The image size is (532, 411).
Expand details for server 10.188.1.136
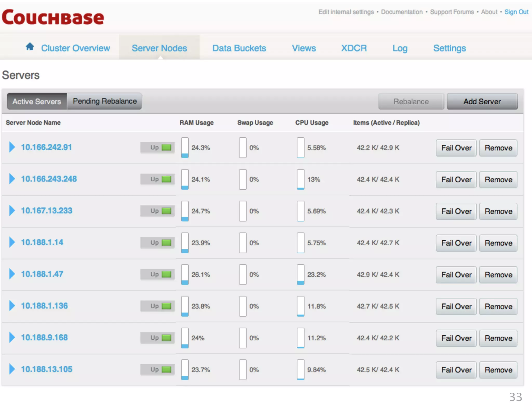(x=12, y=305)
